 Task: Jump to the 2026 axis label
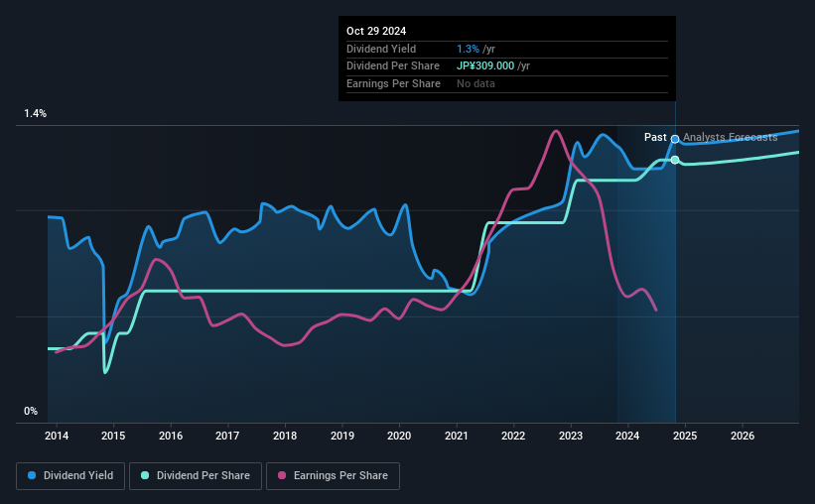pos(743,436)
